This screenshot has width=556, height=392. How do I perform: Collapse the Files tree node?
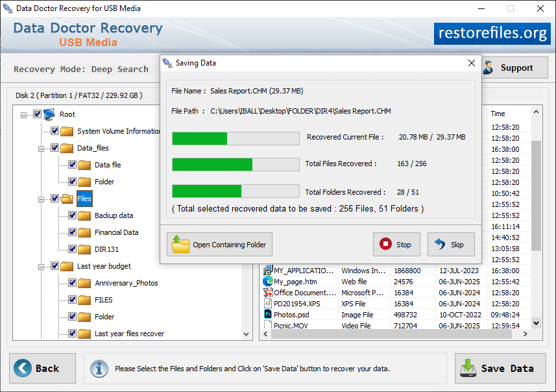[x=41, y=199]
